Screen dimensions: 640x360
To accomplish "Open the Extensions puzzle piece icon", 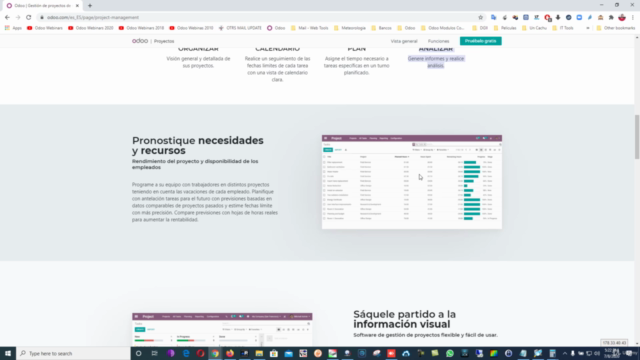I will point(611,18).
